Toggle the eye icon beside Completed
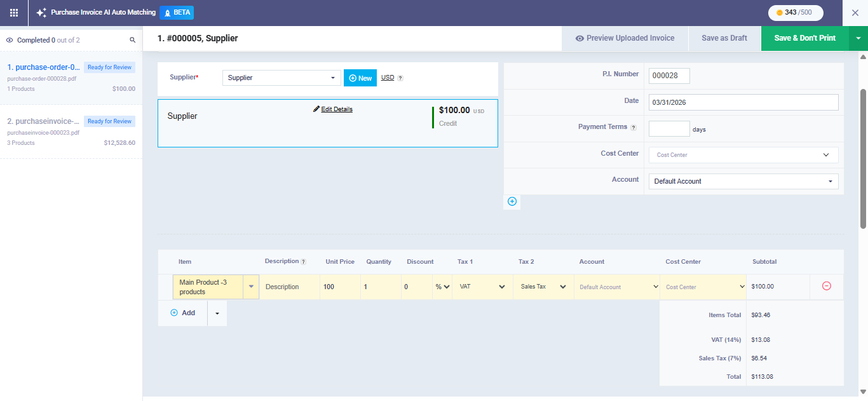The height and width of the screenshot is (401, 868). [10, 40]
